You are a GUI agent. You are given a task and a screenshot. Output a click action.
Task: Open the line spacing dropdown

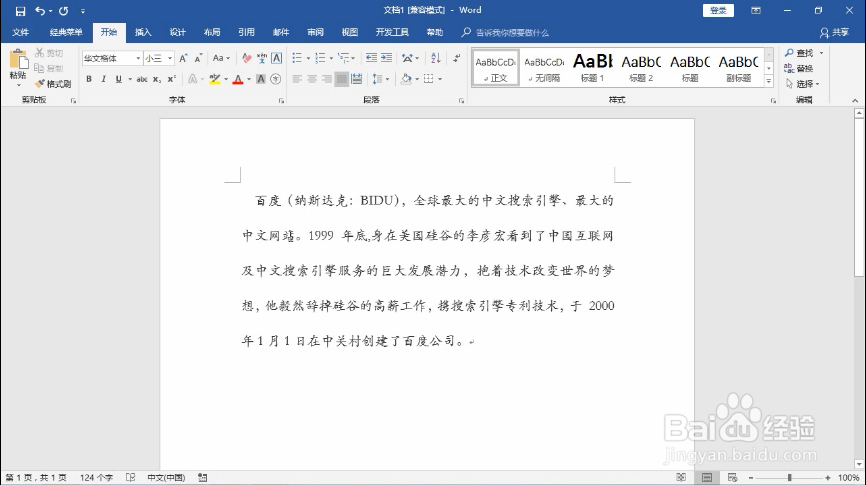point(381,79)
